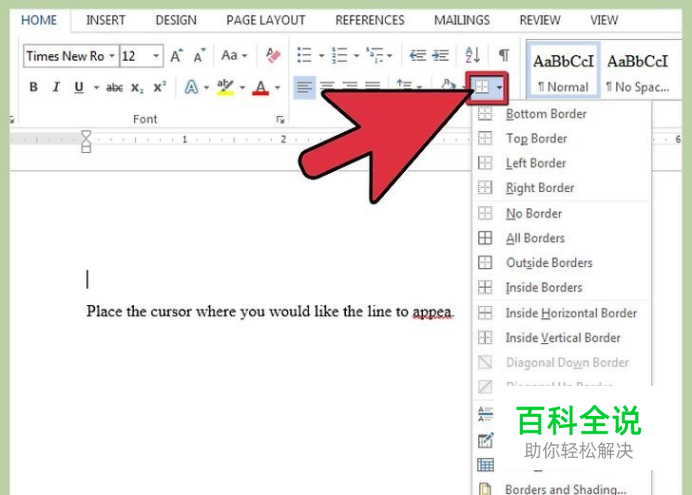692x495 pixels.
Task: Choose Inside Borders from menu
Action: click(x=562, y=288)
